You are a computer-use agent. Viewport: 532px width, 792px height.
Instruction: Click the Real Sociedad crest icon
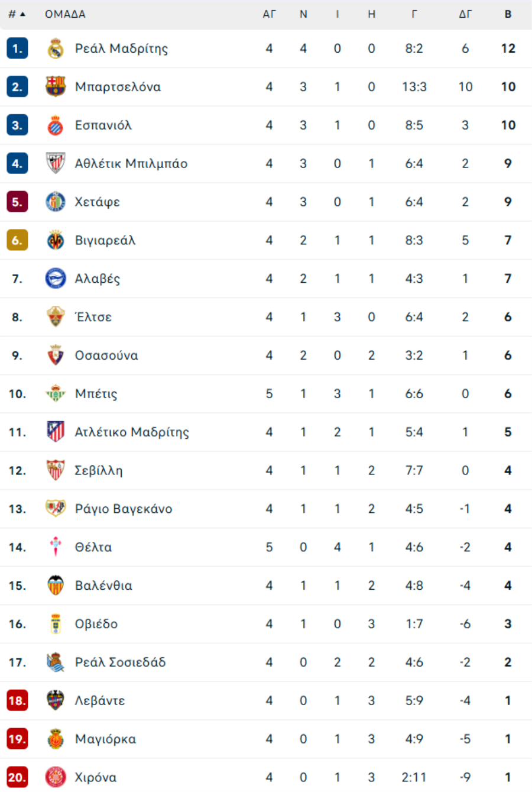(56, 662)
